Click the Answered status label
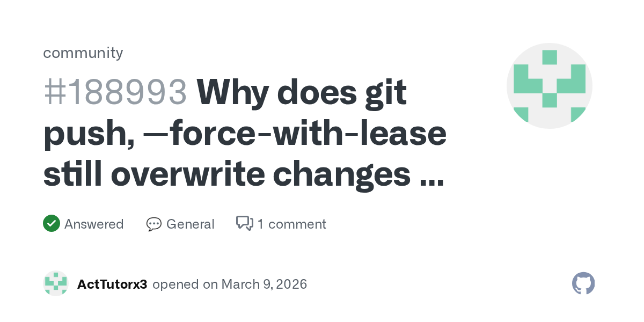Image resolution: width=644 pixels, height=322 pixels. 94,224
